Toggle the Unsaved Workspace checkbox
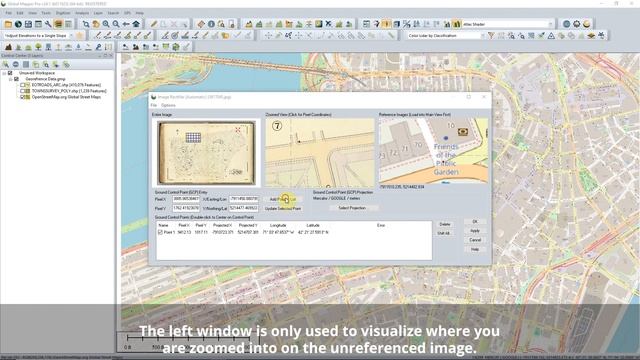 pyautogui.click(x=11, y=73)
